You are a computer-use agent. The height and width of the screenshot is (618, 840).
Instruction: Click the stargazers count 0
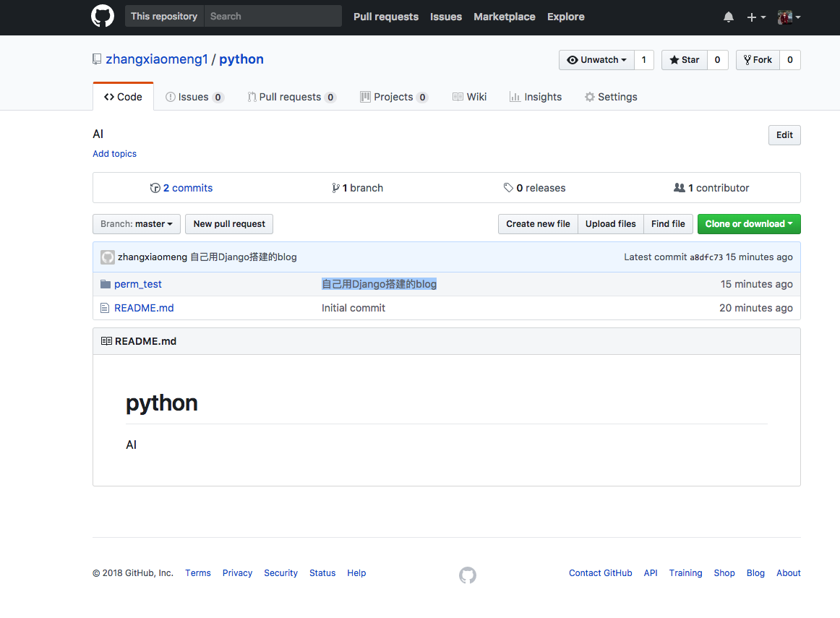[717, 60]
